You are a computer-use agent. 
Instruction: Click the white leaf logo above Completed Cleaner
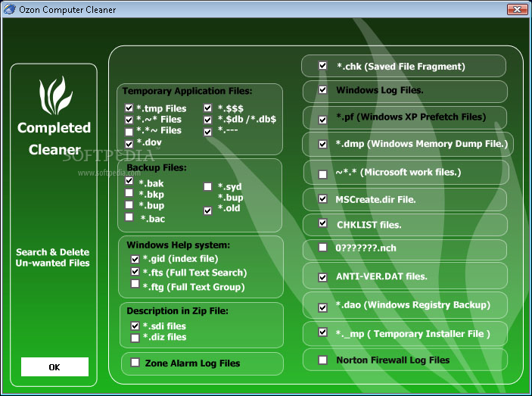click(55, 95)
